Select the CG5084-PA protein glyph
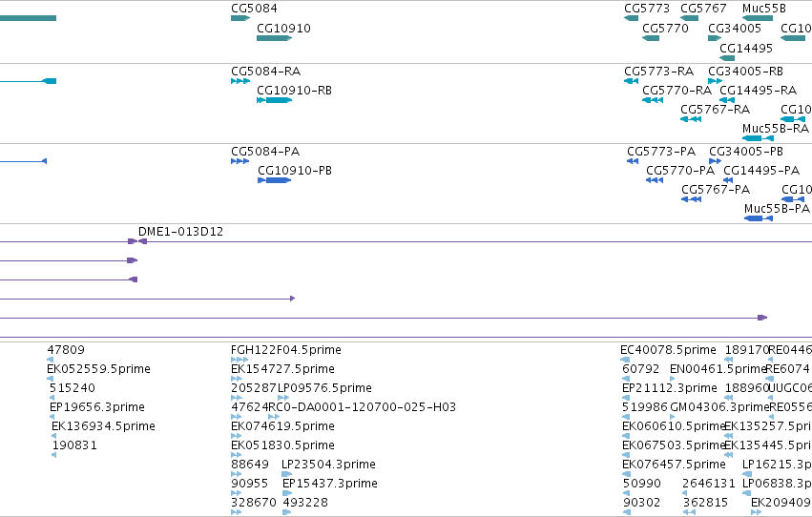The height and width of the screenshot is (517, 812). tap(239, 161)
